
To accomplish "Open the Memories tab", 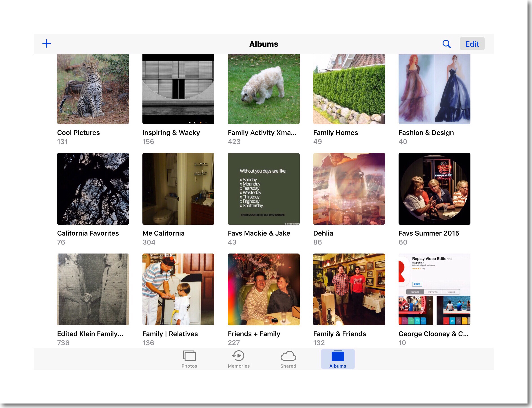I will point(239,359).
